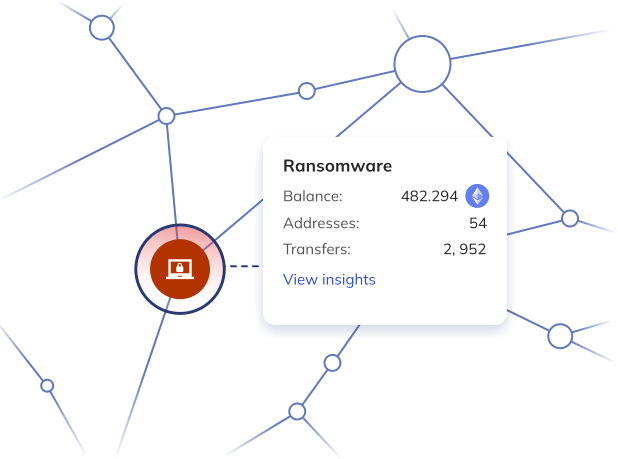The image size is (618, 459).
Task: Select the addresses count value 54
Action: tap(477, 223)
